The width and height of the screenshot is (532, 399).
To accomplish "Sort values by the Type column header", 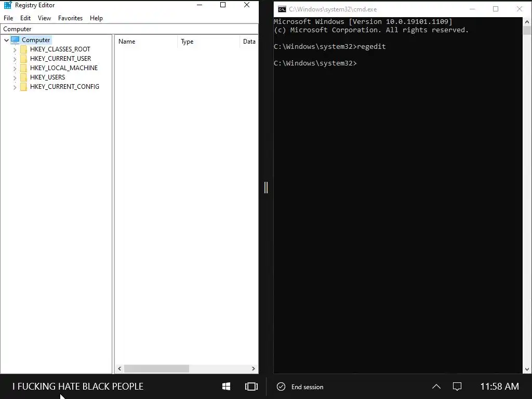I will [x=208, y=42].
